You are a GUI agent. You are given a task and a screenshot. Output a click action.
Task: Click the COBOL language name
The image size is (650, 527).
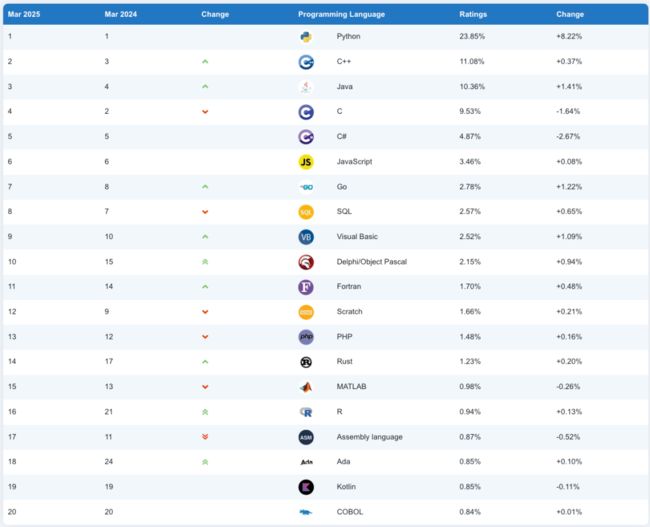[x=349, y=512]
